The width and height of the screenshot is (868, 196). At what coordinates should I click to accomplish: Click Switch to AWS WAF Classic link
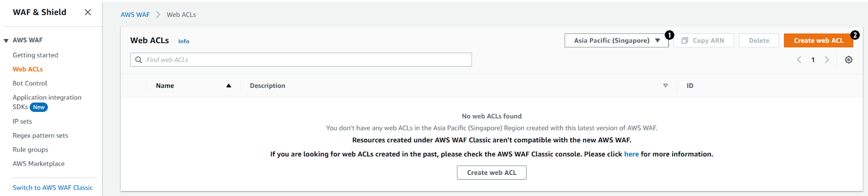[x=53, y=187]
